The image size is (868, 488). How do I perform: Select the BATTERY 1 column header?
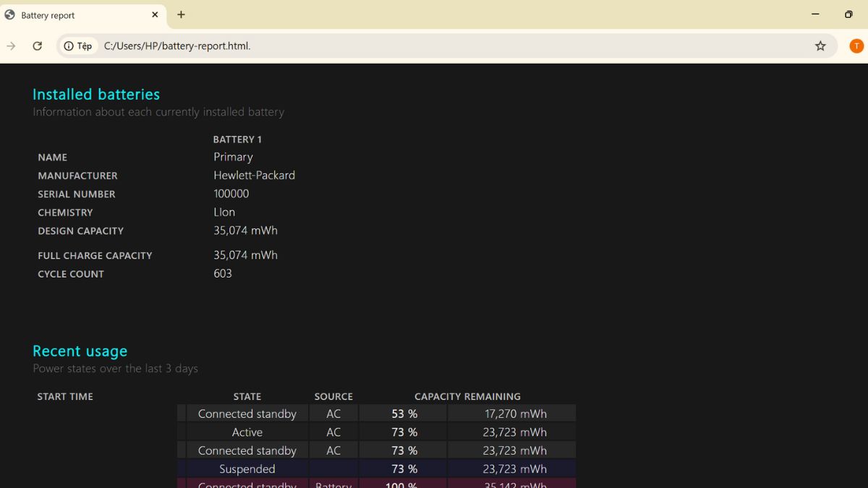(x=237, y=139)
